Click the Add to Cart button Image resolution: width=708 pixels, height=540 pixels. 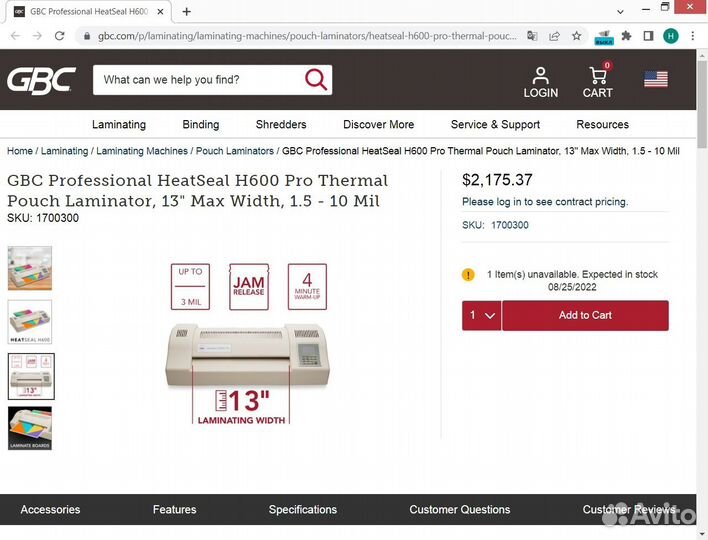click(585, 315)
